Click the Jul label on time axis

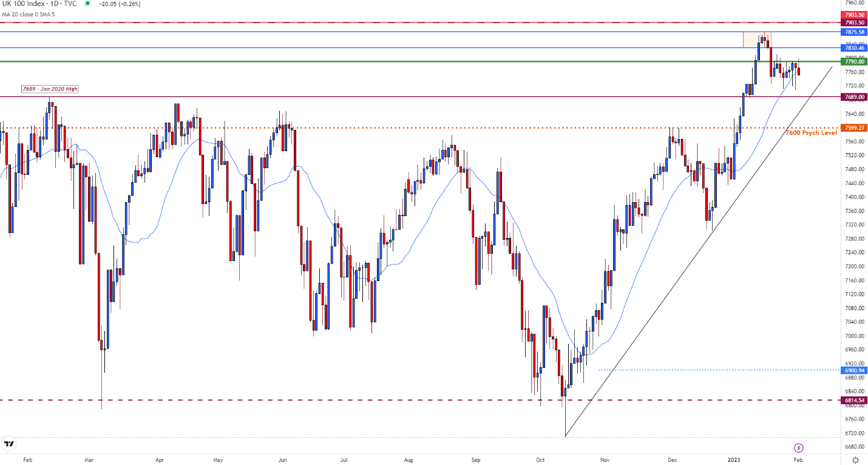pyautogui.click(x=344, y=460)
